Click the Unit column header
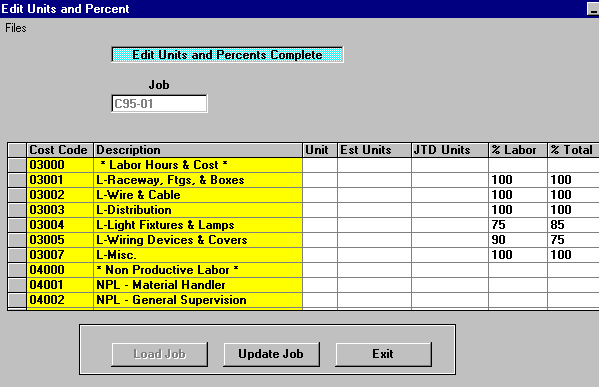This screenshot has width=599, height=387. pyautogui.click(x=320, y=150)
